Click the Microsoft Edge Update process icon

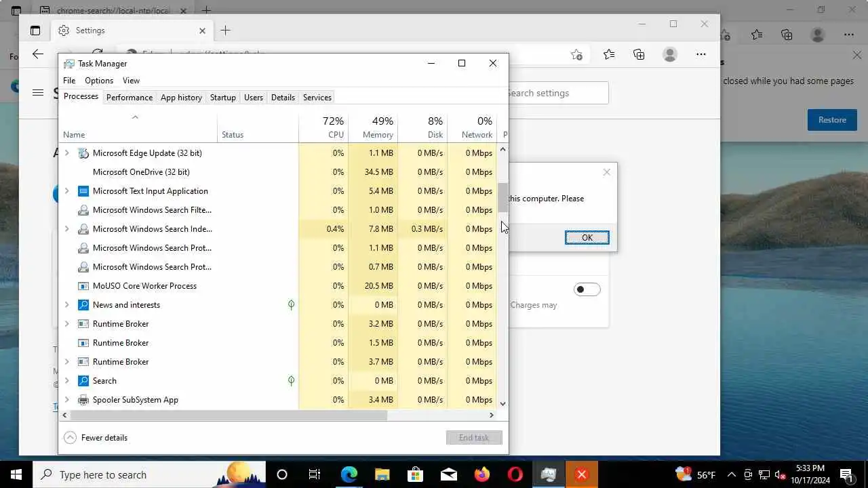click(83, 153)
